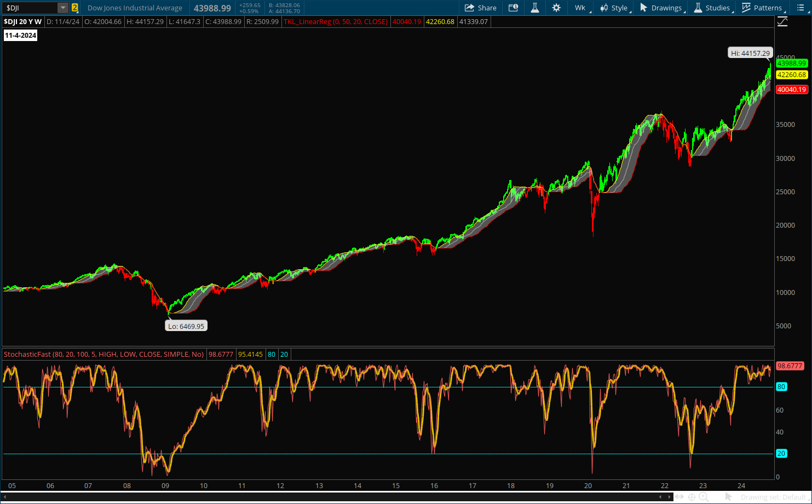This screenshot has height=504, width=812.
Task: Click the C: 43988.99 close value
Action: coord(223,22)
